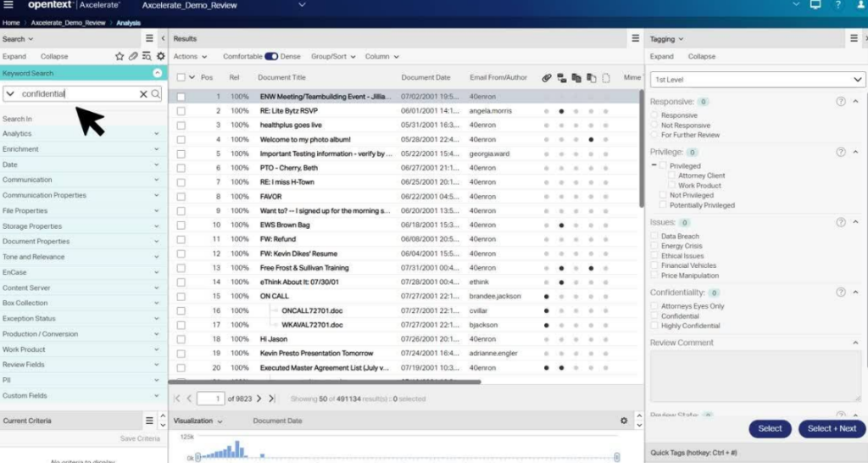Open the user profile icon

[861, 5]
